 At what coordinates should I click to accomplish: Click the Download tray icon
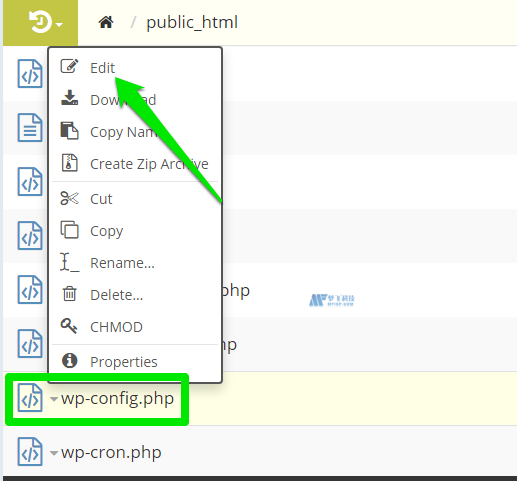(69, 98)
